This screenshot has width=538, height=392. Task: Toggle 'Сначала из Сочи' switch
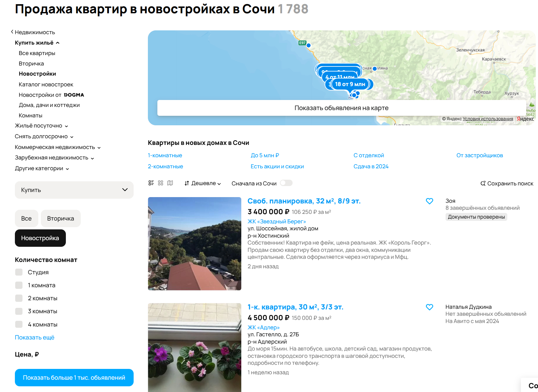[286, 183]
